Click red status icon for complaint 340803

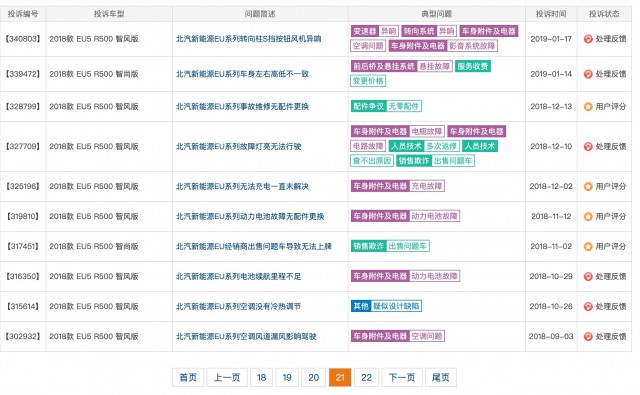pos(588,39)
